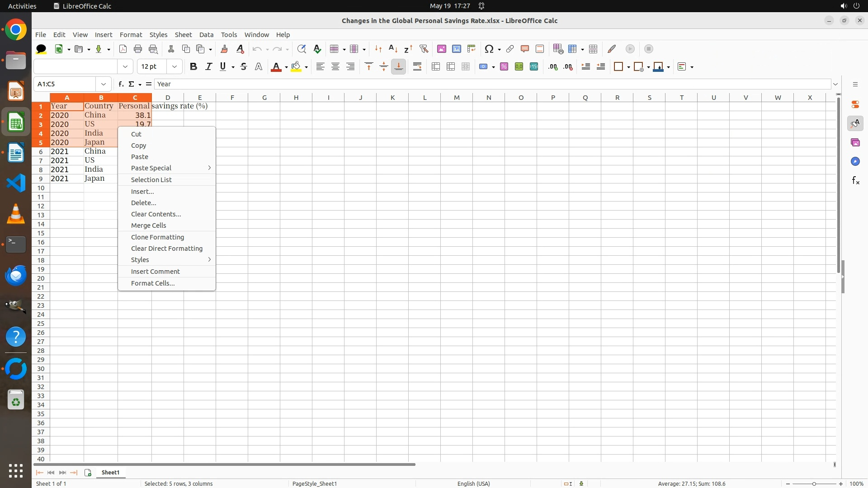Toggle italic text style
Image resolution: width=868 pixels, height=488 pixels.
coord(208,67)
